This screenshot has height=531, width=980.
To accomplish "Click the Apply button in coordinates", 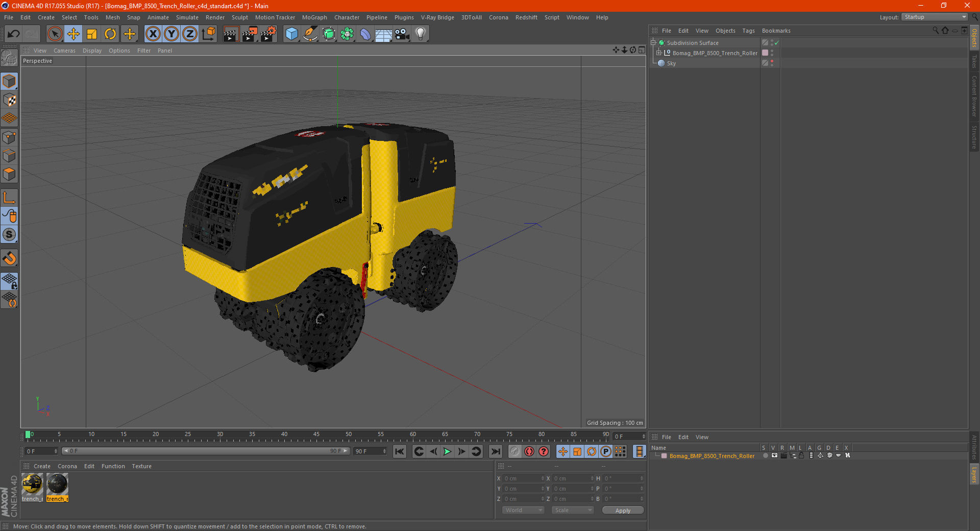I will point(623,511).
